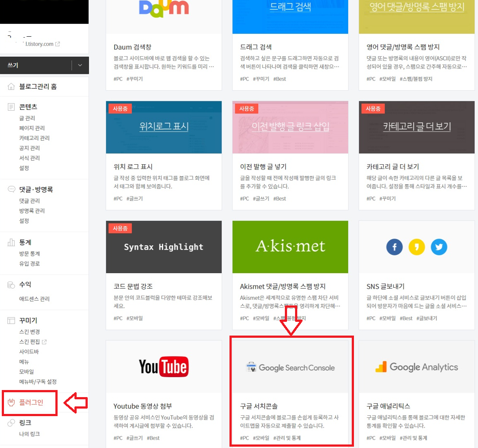Open 카테고리 관리 submenu
Screen dimensions: 478x448
[x=35, y=138]
